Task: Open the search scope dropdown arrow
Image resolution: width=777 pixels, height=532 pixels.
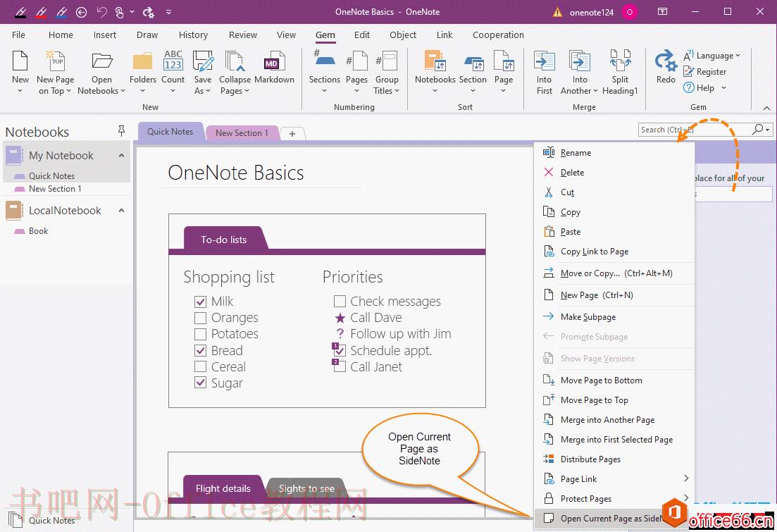Action: (768, 130)
